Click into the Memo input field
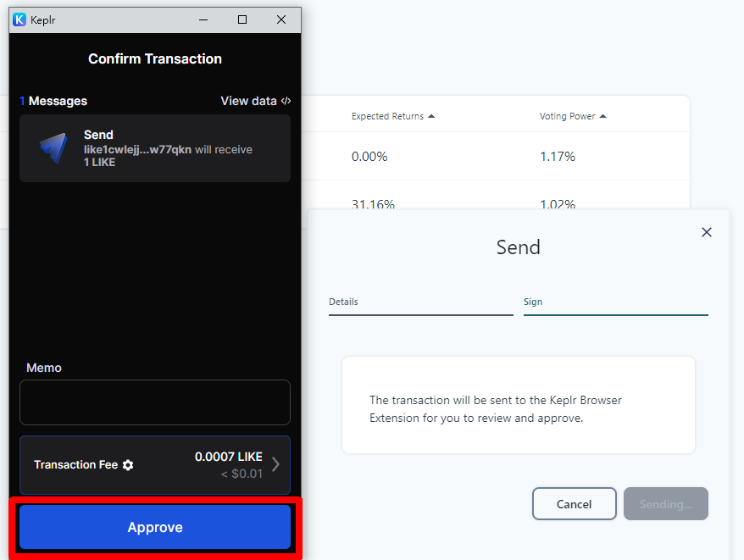The width and height of the screenshot is (744, 560). click(x=155, y=402)
